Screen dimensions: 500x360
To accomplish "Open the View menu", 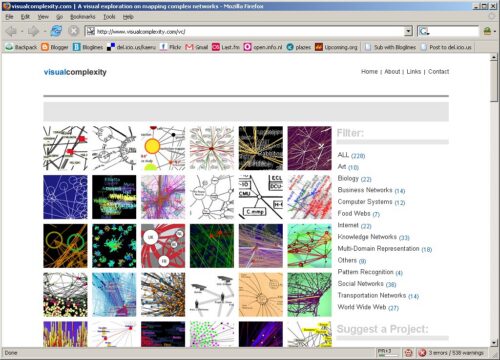I will pyautogui.click(x=43, y=17).
